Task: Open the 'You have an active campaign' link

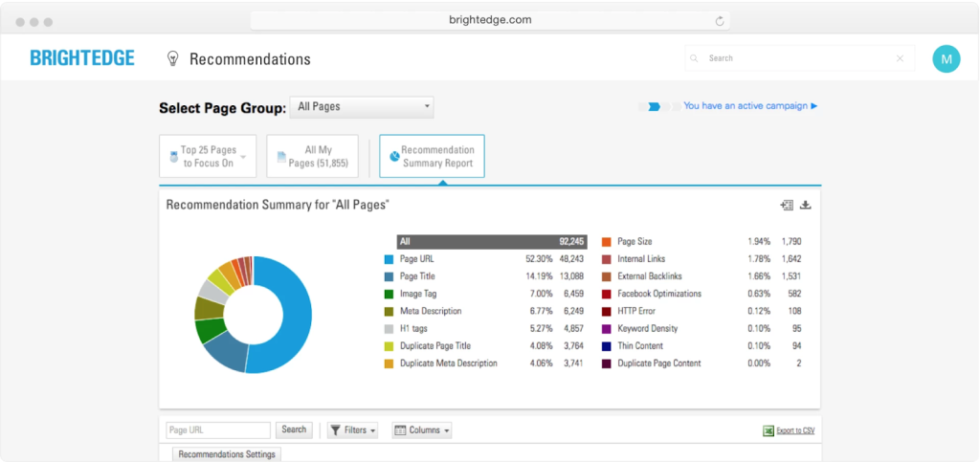Action: coord(750,106)
